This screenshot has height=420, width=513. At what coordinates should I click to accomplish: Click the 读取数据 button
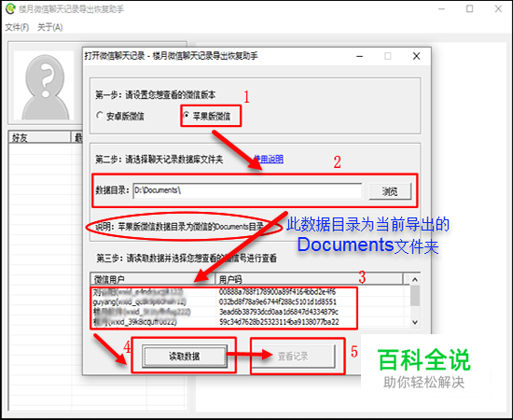point(184,356)
